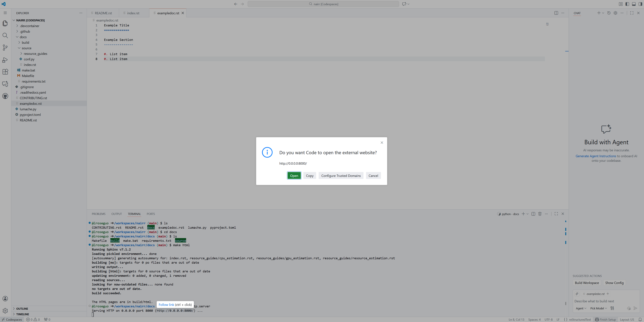This screenshot has height=322, width=644.
Task: Open the Accounts icon in activity bar
Action: point(5,298)
